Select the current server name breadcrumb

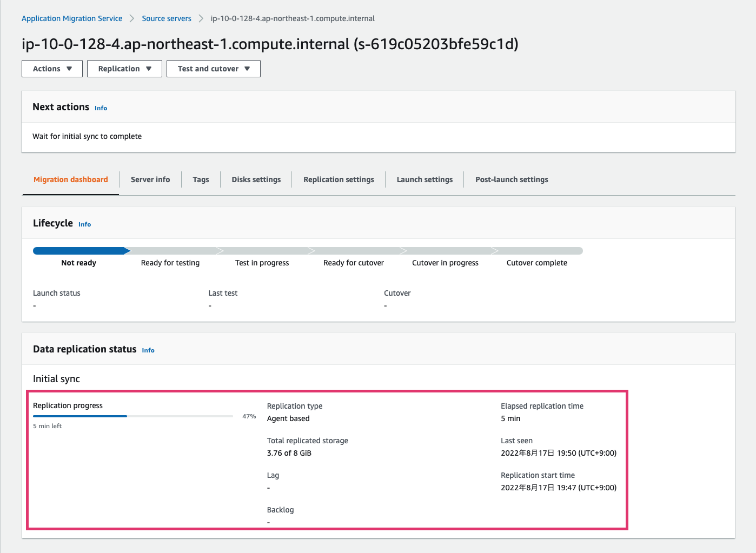[293, 18]
